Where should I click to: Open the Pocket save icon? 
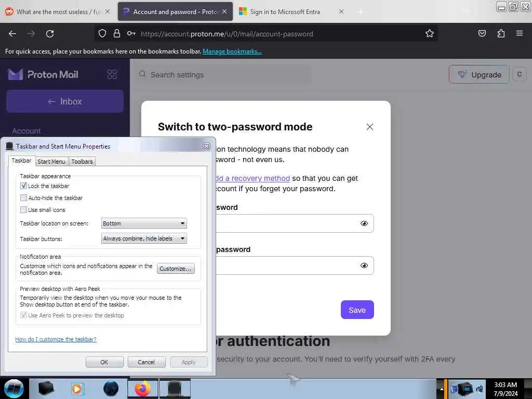point(482,33)
